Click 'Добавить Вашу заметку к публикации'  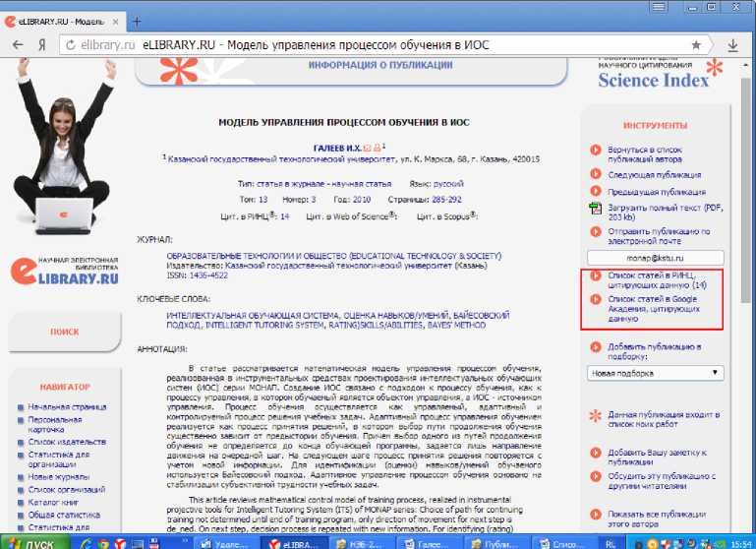click(x=657, y=457)
